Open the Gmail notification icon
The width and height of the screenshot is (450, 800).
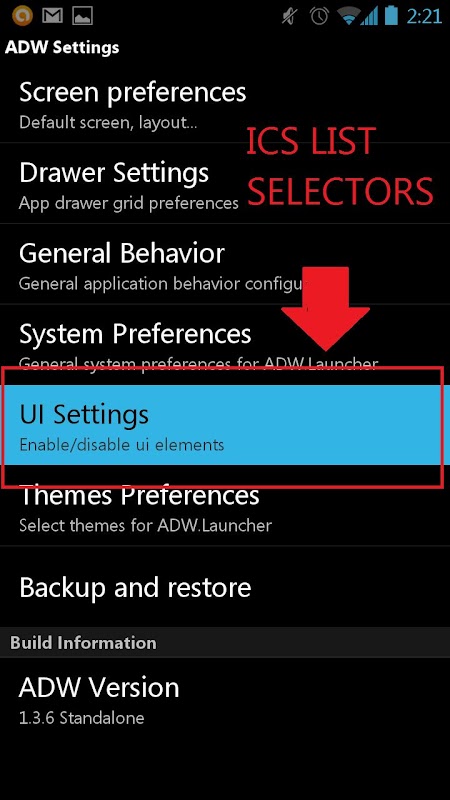pos(52,16)
